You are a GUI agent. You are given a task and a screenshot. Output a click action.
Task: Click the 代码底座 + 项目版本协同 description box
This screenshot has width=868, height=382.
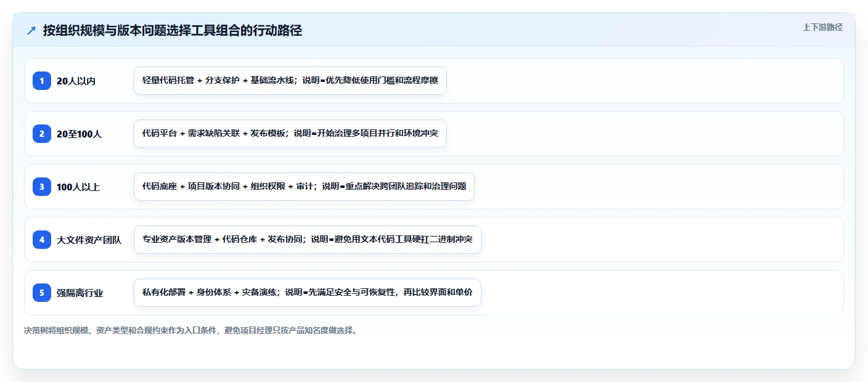(x=304, y=187)
